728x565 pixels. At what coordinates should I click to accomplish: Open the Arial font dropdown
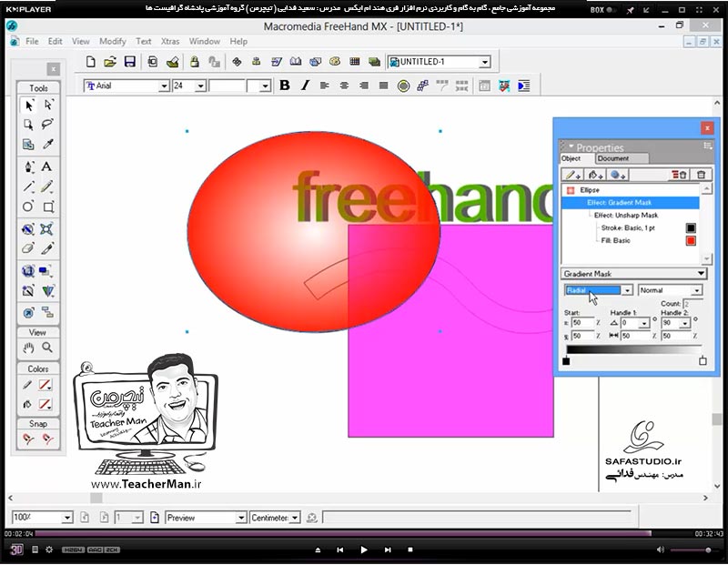point(164,86)
